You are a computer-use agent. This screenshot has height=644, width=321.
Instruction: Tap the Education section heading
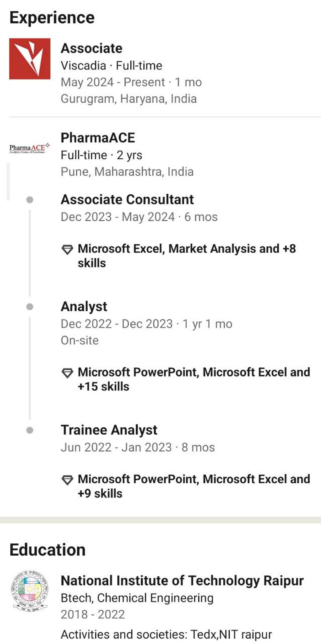[47, 550]
